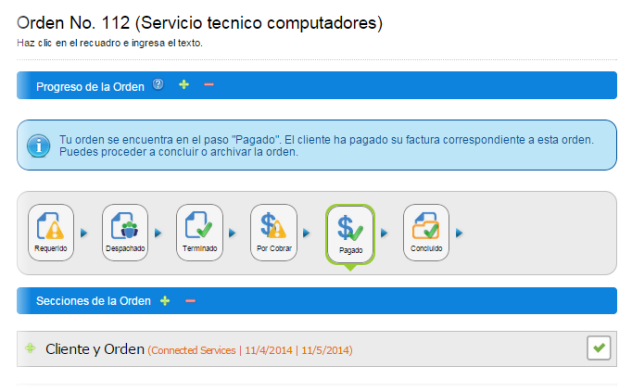The height and width of the screenshot is (388, 630).
Task: Choose the Por Cobrar step icon
Action: click(x=274, y=233)
